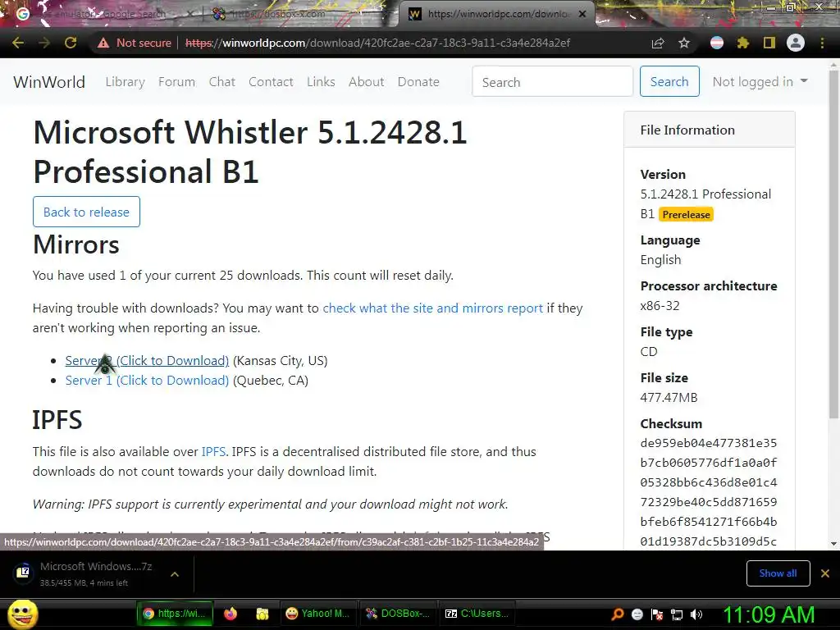This screenshot has width=840, height=630.
Task: Click the WinWorld site logo text
Action: pyautogui.click(x=49, y=82)
